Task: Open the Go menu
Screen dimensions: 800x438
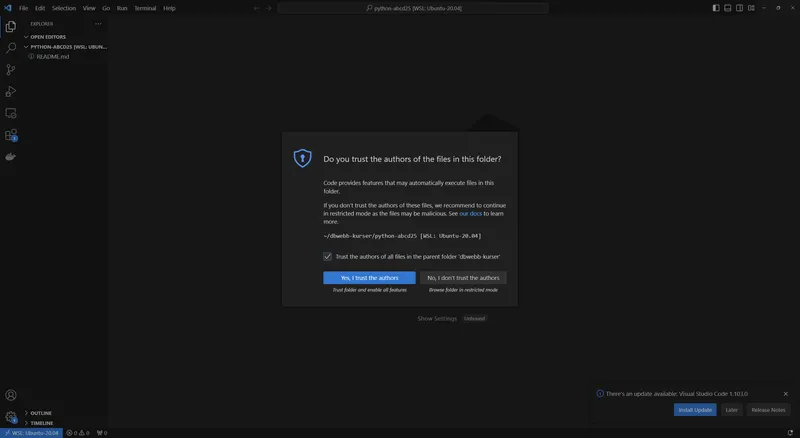Action: [x=106, y=8]
